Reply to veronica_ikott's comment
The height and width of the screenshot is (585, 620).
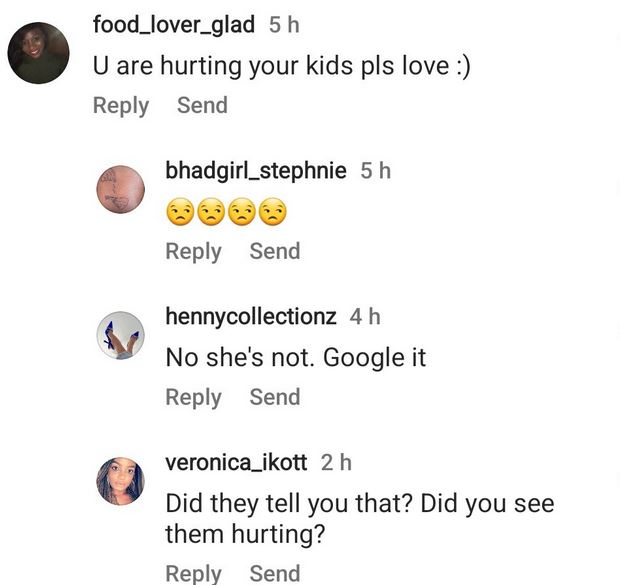[x=193, y=573]
